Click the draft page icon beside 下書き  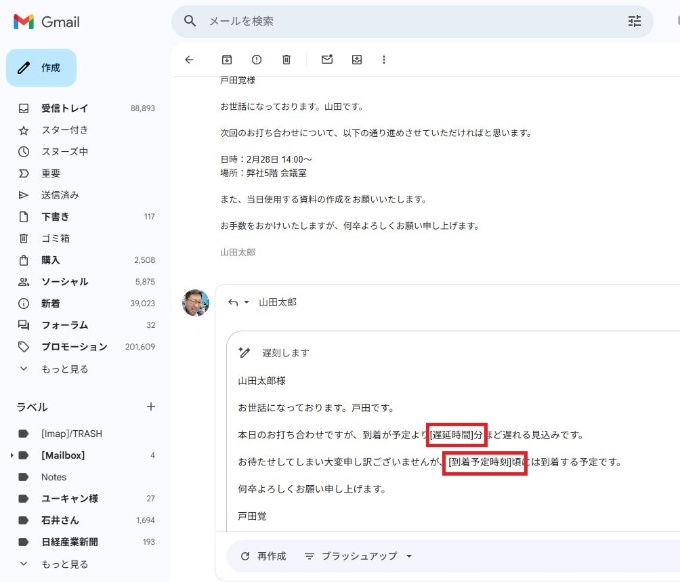[x=23, y=216]
